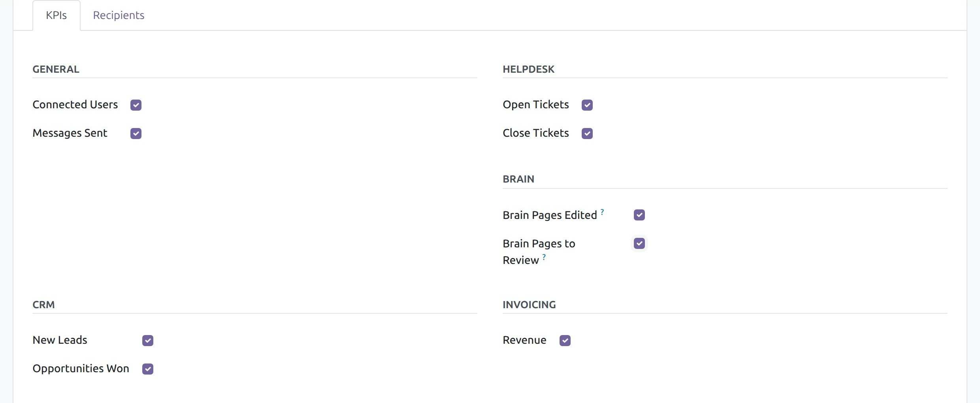Show help tooltip for Brain Pages to Review
980x403 pixels.
(x=544, y=257)
